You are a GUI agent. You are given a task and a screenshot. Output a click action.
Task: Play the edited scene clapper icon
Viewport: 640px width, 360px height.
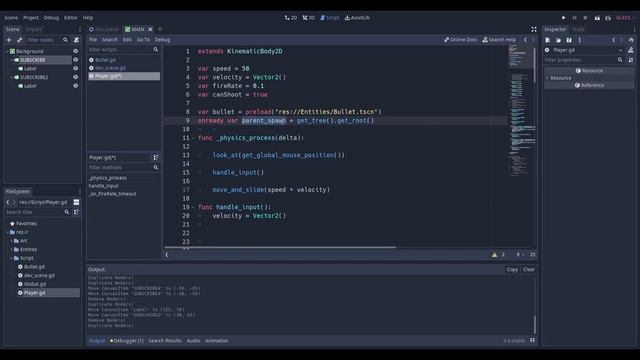coord(597,18)
